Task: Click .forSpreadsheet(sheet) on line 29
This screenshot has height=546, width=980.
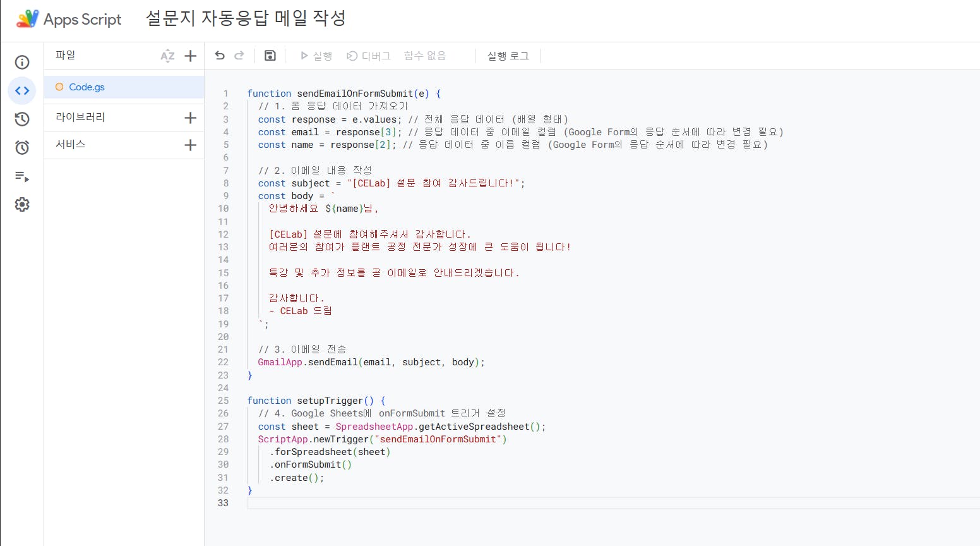Action: [x=330, y=452]
